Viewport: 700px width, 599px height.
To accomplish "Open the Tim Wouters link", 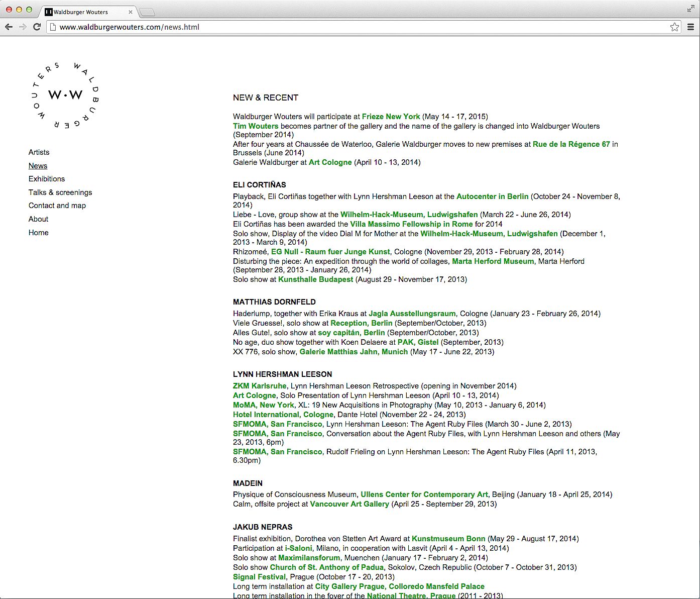I will 256,126.
